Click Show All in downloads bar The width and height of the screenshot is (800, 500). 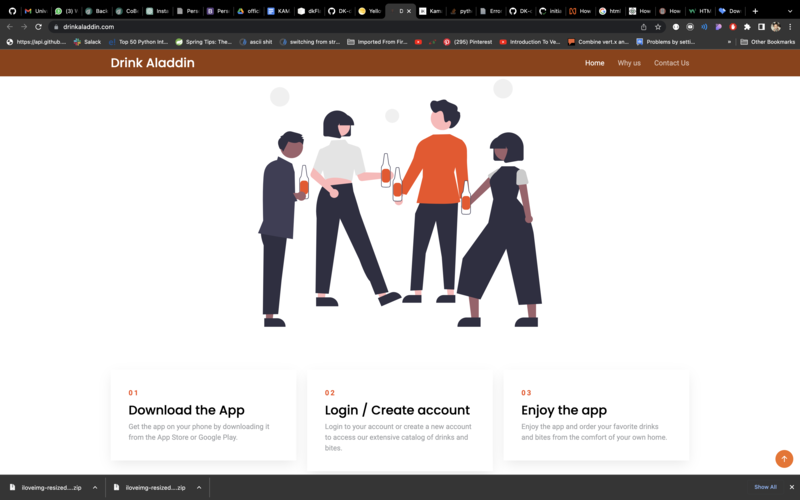765,487
